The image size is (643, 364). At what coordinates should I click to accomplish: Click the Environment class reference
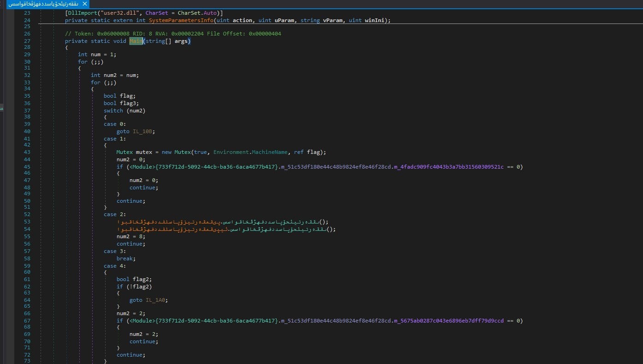point(231,152)
